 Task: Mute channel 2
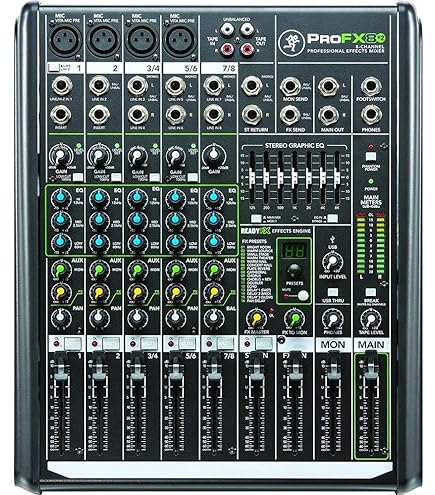tap(111, 343)
